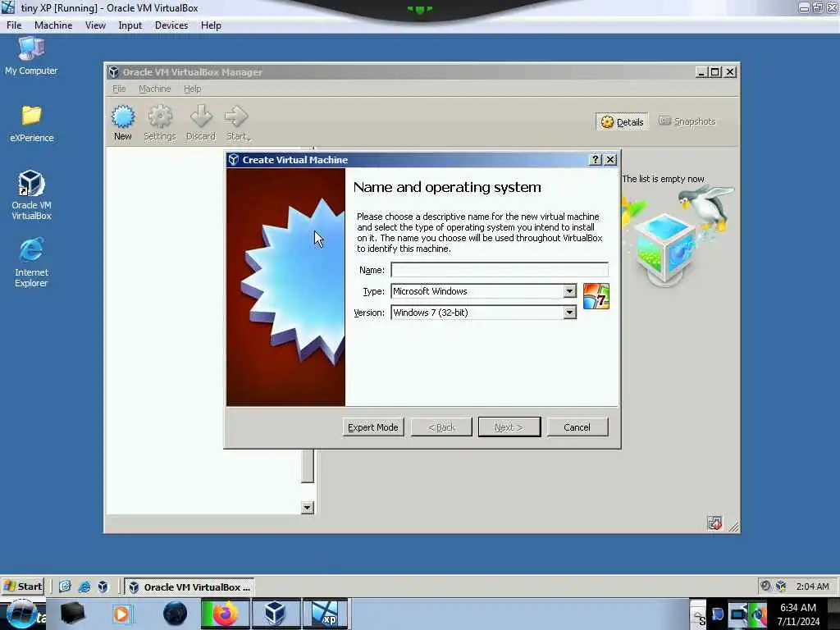Open the Input menu of the VM window
This screenshot has width=840, height=630.
click(x=130, y=25)
